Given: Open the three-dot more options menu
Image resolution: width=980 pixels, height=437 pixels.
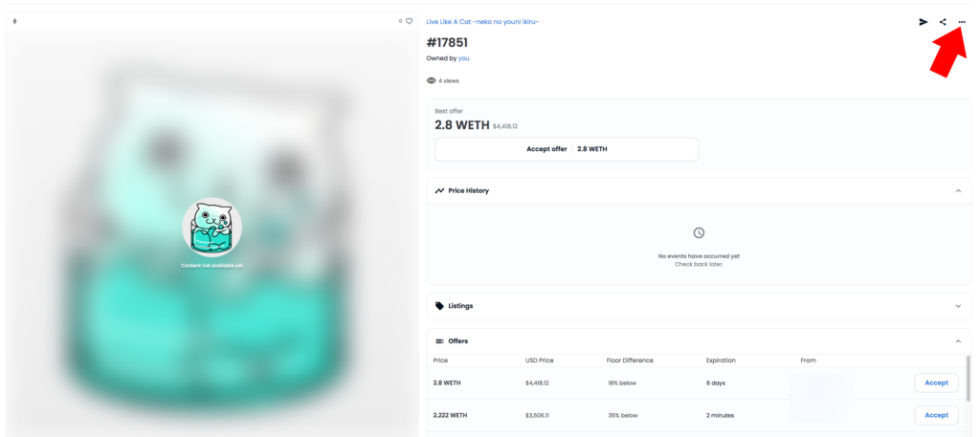Looking at the screenshot, I should (x=962, y=22).
